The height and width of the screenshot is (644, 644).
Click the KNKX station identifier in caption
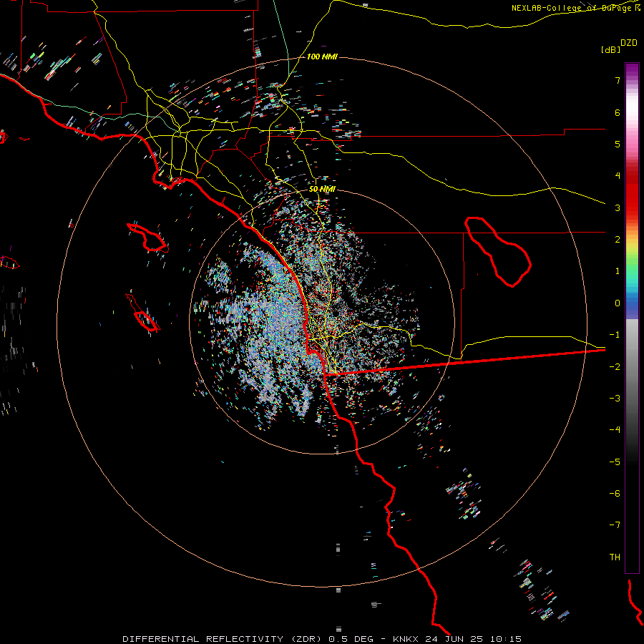406,639
